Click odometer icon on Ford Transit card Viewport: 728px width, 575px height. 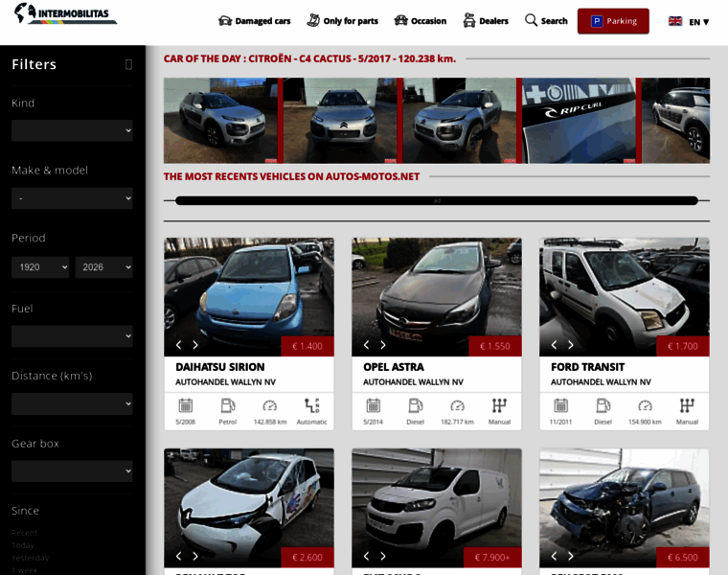tap(645, 405)
